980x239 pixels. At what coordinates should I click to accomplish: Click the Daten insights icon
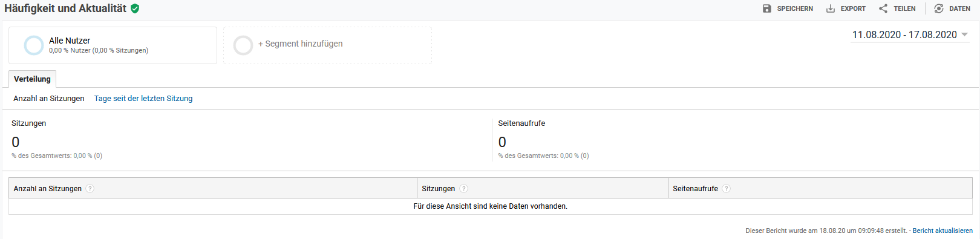(939, 8)
